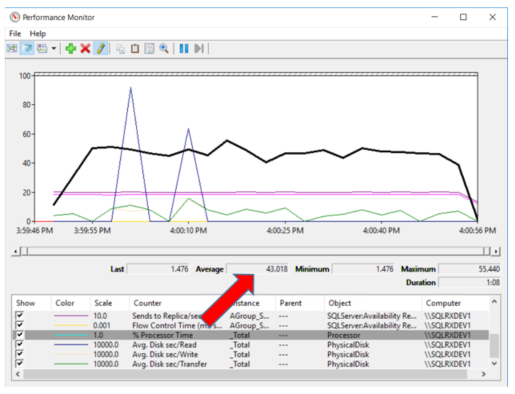Viewport: 515px width, 394px height.
Task: Click the Last value field
Action: [x=158, y=269]
